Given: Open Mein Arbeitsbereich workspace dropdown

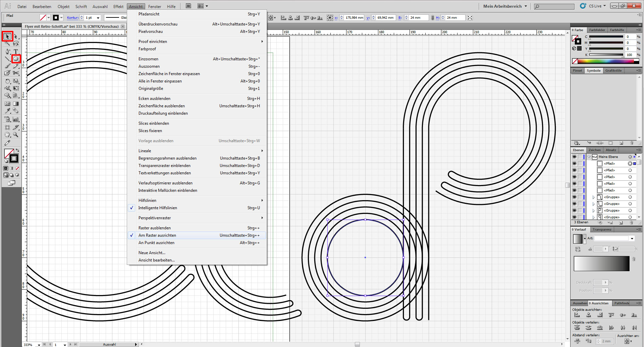Looking at the screenshot, I should click(505, 6).
